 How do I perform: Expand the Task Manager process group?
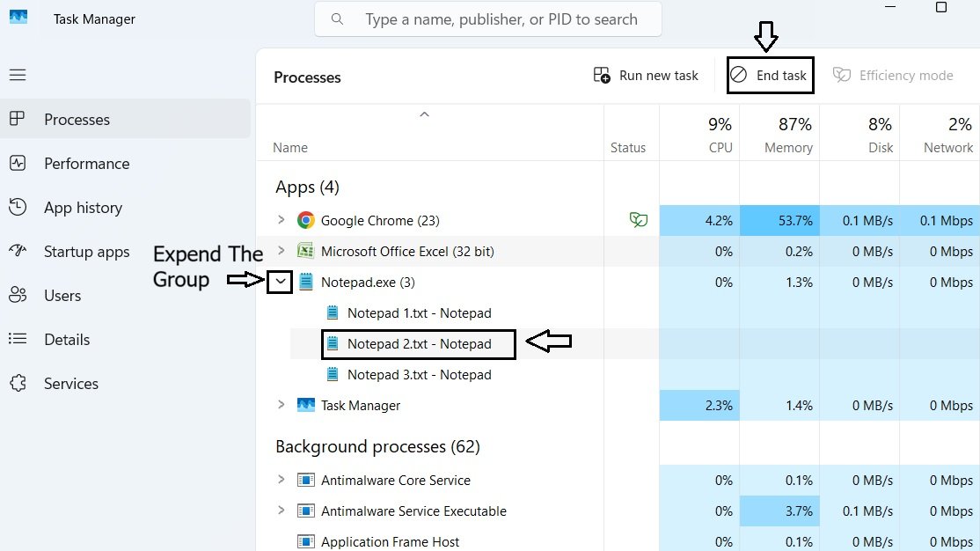pos(282,405)
